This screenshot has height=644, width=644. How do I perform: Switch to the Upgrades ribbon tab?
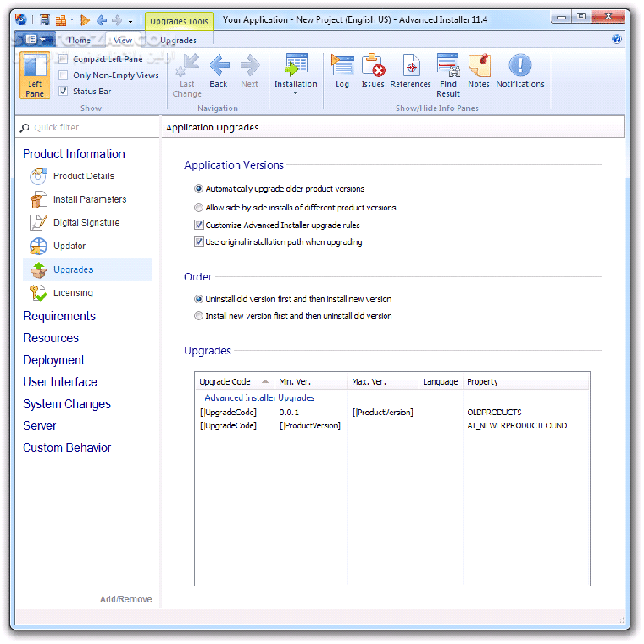178,41
